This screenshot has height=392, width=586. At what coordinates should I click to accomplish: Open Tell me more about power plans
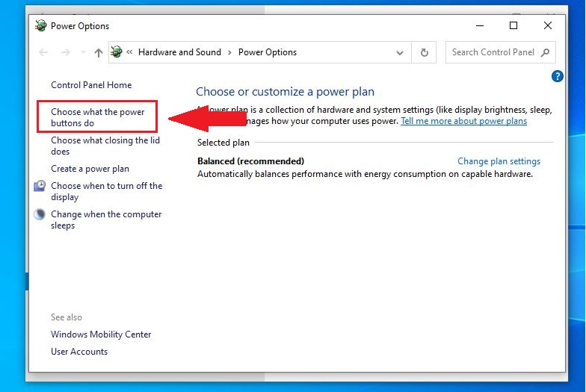[x=463, y=121]
